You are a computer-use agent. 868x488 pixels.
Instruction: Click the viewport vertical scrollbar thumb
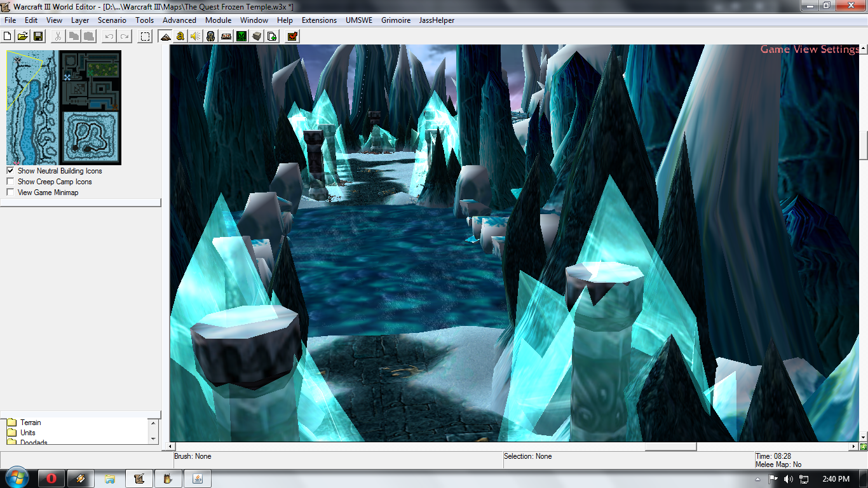click(x=864, y=146)
